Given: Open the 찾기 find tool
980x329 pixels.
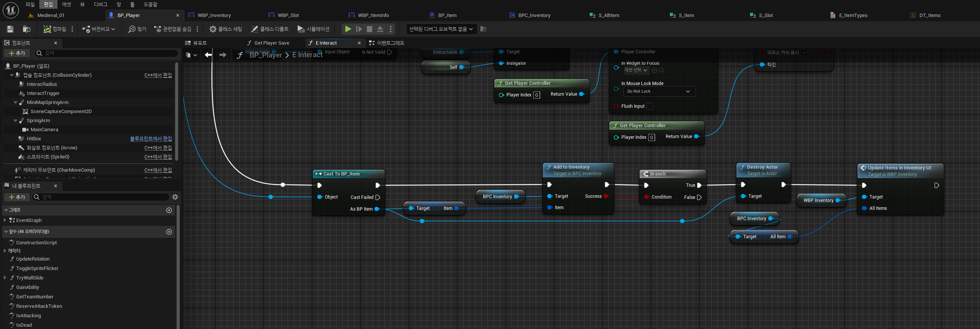Looking at the screenshot, I should tap(138, 29).
